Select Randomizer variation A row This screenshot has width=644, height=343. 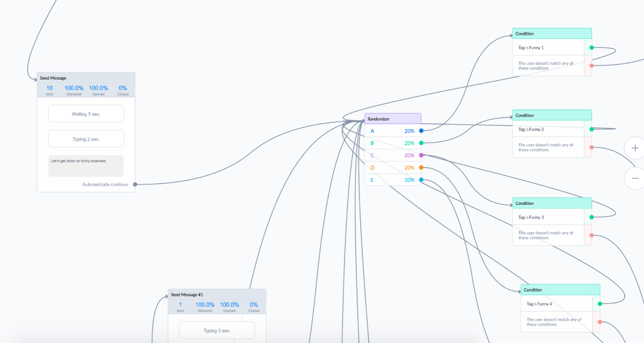coord(393,131)
